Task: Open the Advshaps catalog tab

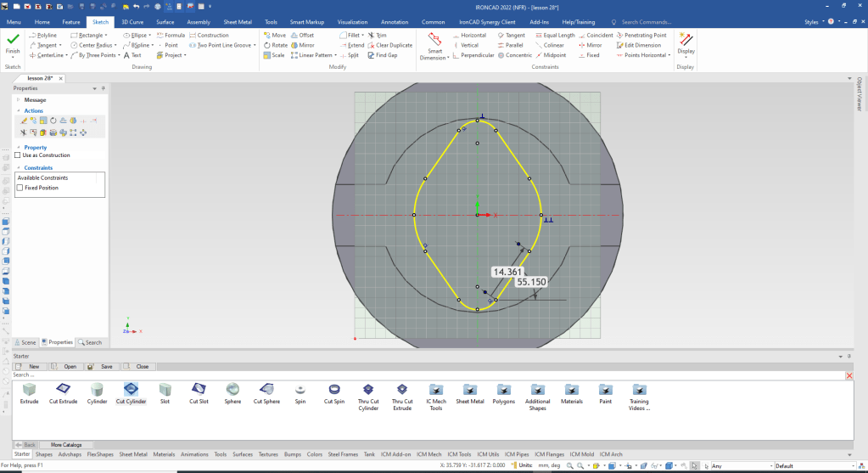Action: tap(70, 454)
